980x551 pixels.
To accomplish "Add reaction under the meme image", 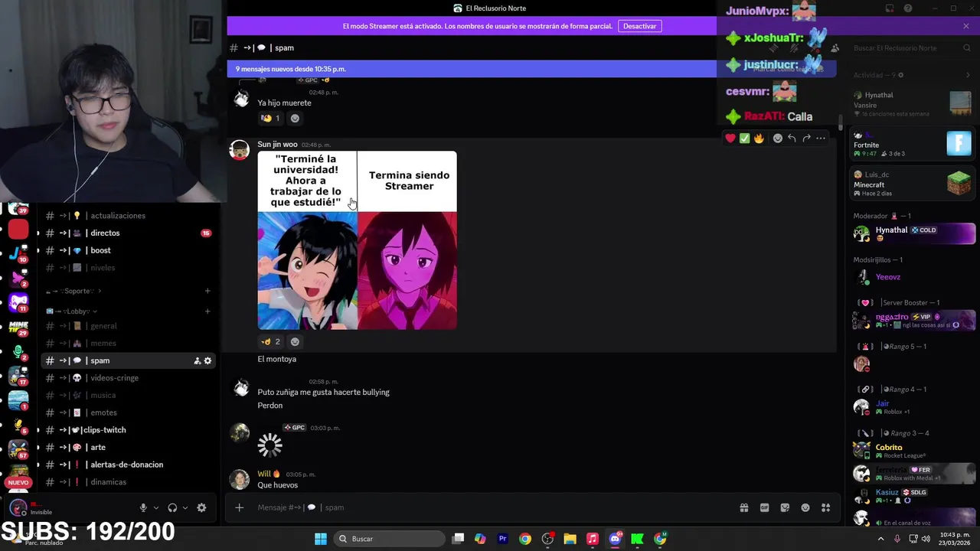I will coord(295,341).
